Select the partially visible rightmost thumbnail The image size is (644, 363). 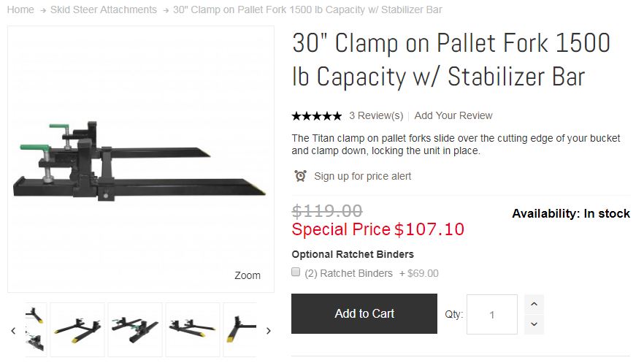tap(240, 329)
